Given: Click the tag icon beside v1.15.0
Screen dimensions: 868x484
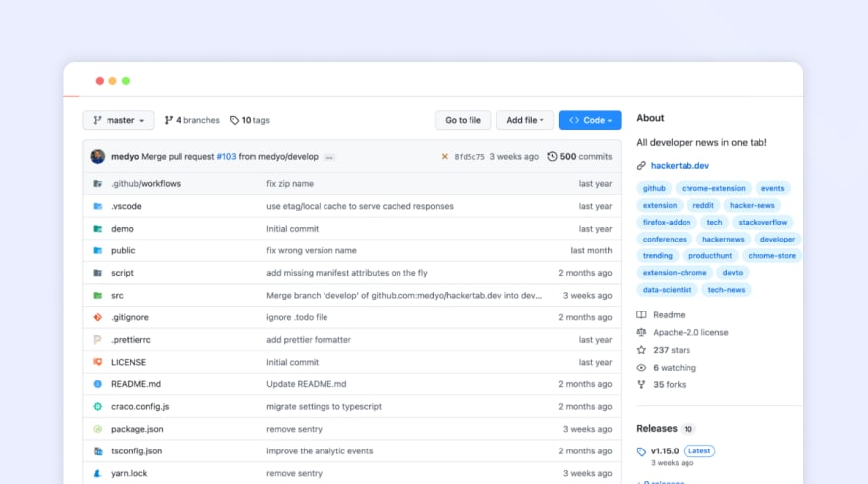Looking at the screenshot, I should pyautogui.click(x=641, y=451).
